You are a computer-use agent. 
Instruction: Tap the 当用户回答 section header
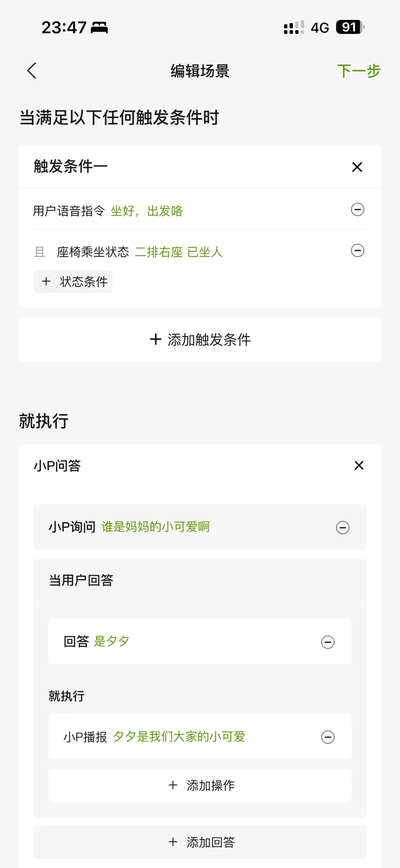(x=81, y=581)
